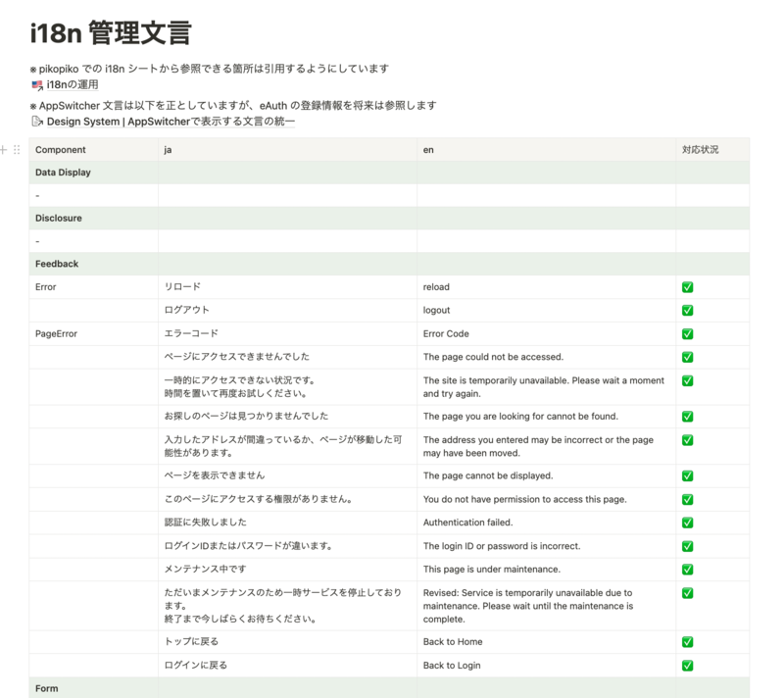Click the page icon beside Design System link

click(x=37, y=122)
